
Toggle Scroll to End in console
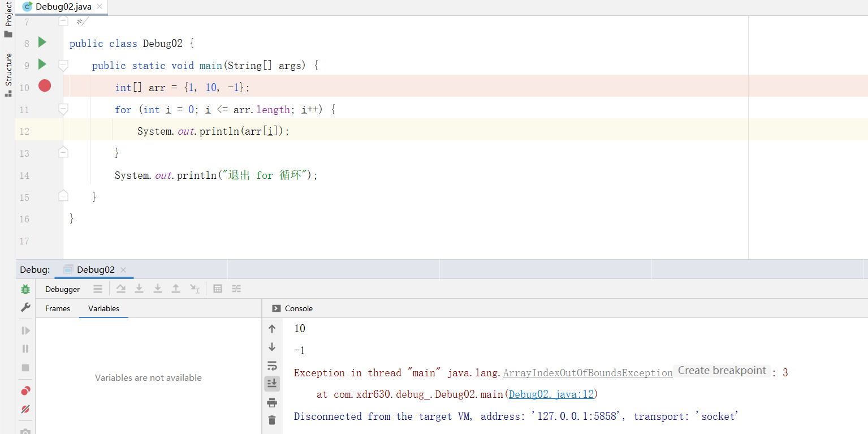272,384
